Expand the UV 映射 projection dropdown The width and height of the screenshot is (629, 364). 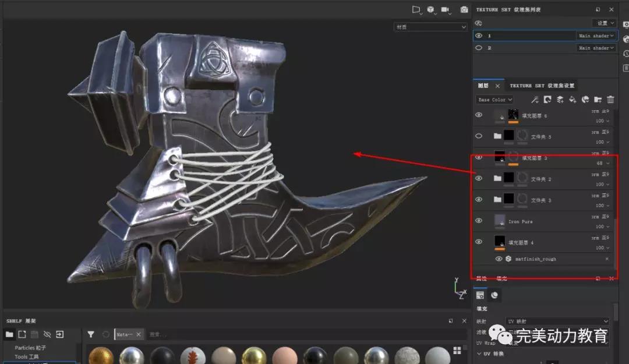coord(557,321)
